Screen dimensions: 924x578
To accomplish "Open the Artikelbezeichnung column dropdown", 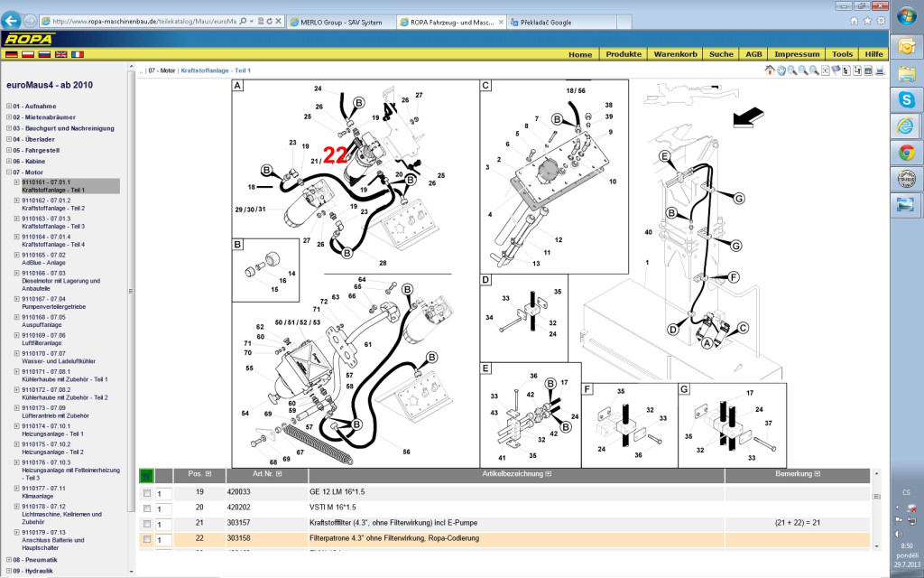I will point(549,474).
